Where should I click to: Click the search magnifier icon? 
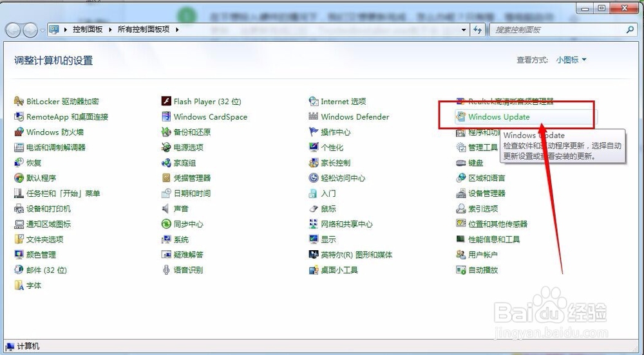point(630,30)
